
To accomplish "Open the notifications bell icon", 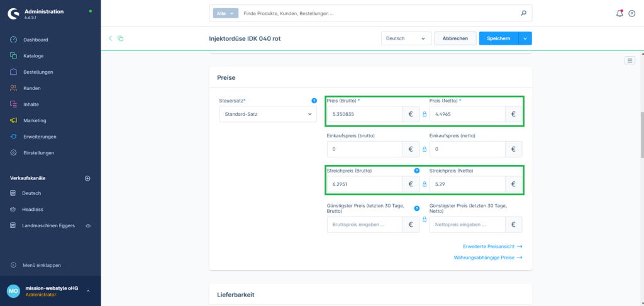I will point(621,13).
